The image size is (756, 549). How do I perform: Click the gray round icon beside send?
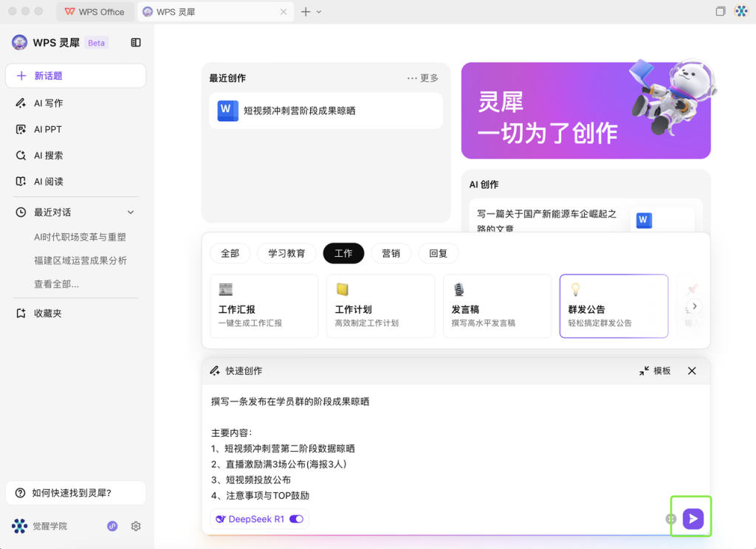pyautogui.click(x=670, y=519)
